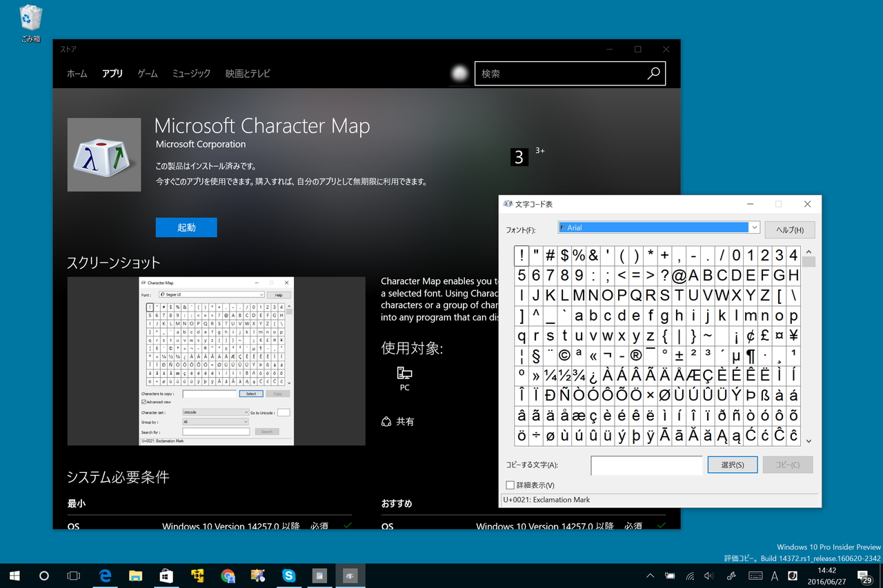This screenshot has width=883, height=588.
Task: Select the '£' pound sign cell
Action: [x=765, y=336]
